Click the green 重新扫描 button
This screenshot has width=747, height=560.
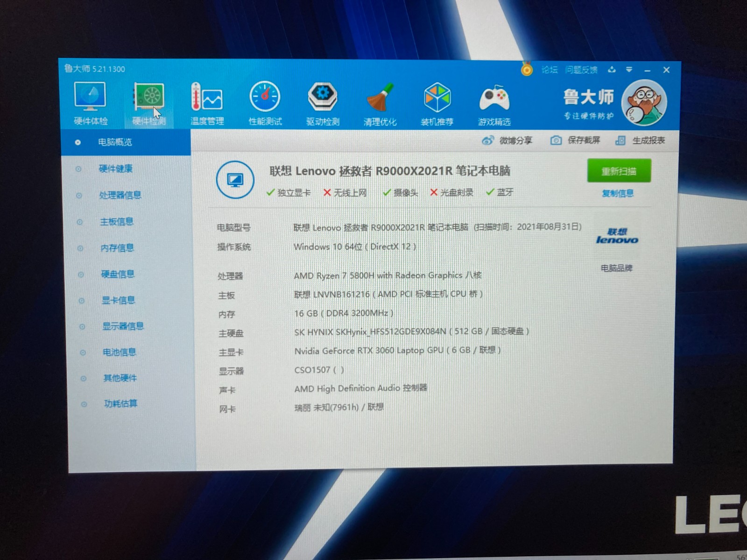(619, 171)
